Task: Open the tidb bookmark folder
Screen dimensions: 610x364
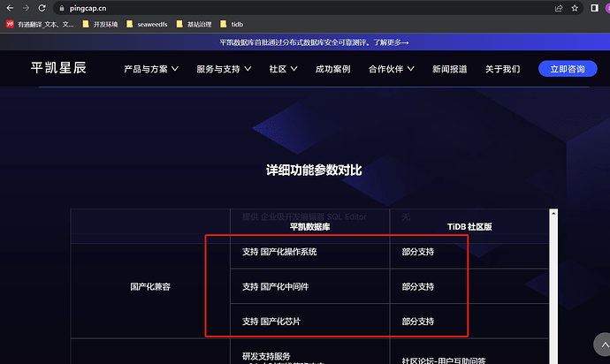Action: point(232,24)
